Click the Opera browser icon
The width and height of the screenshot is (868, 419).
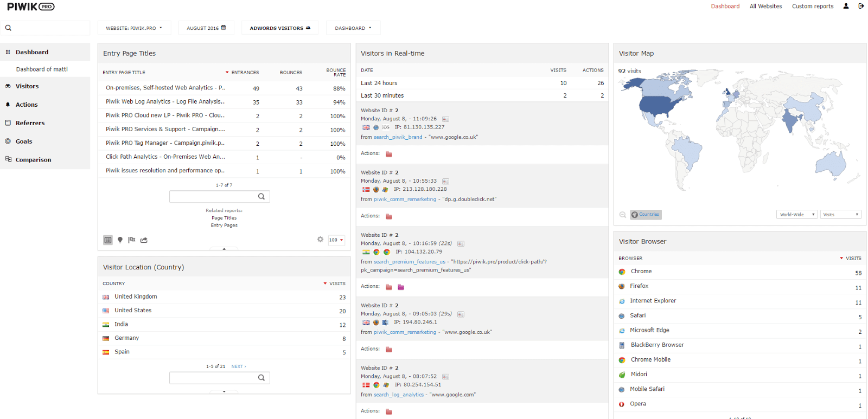(622, 404)
